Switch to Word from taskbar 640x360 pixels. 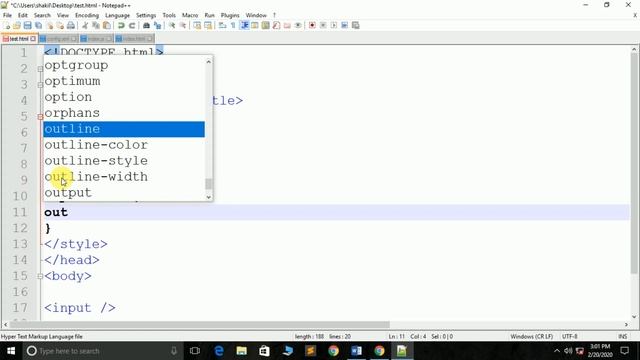click(x=356, y=351)
